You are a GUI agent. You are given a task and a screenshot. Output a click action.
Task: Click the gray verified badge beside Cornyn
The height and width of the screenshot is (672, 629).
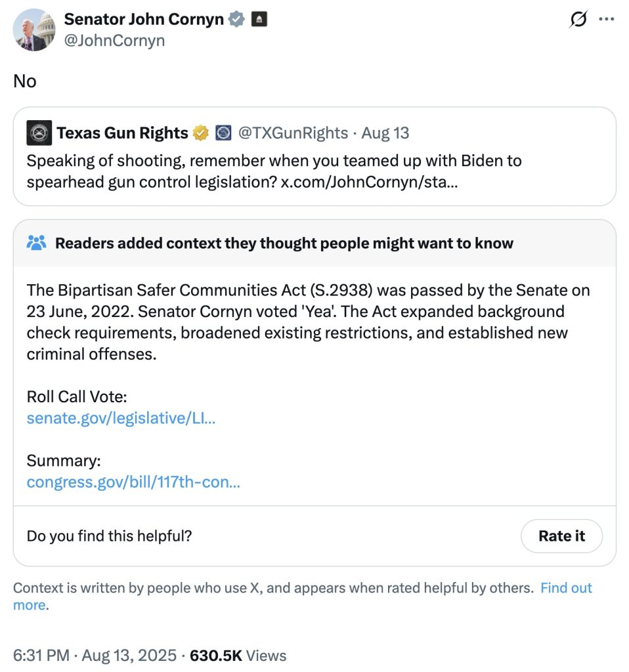click(236, 20)
